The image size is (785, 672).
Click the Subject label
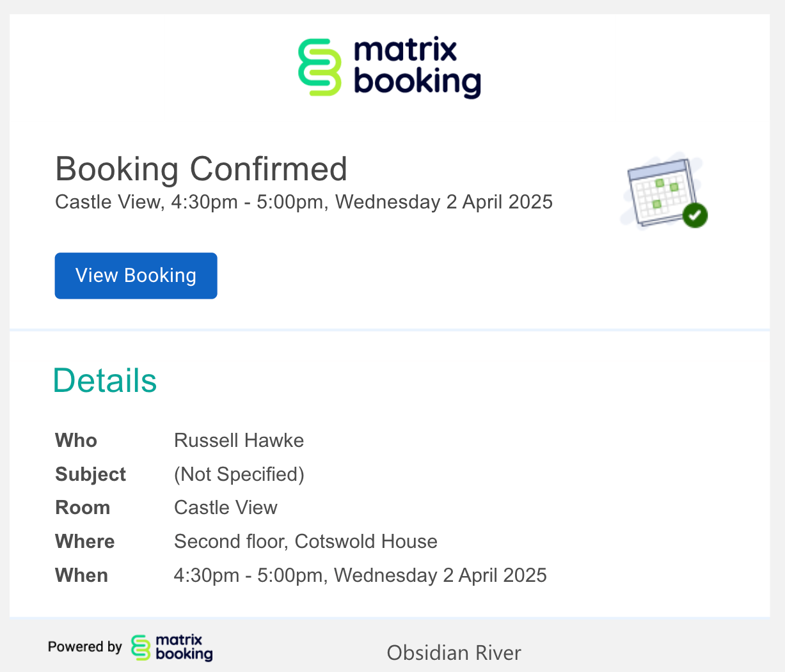tap(90, 474)
